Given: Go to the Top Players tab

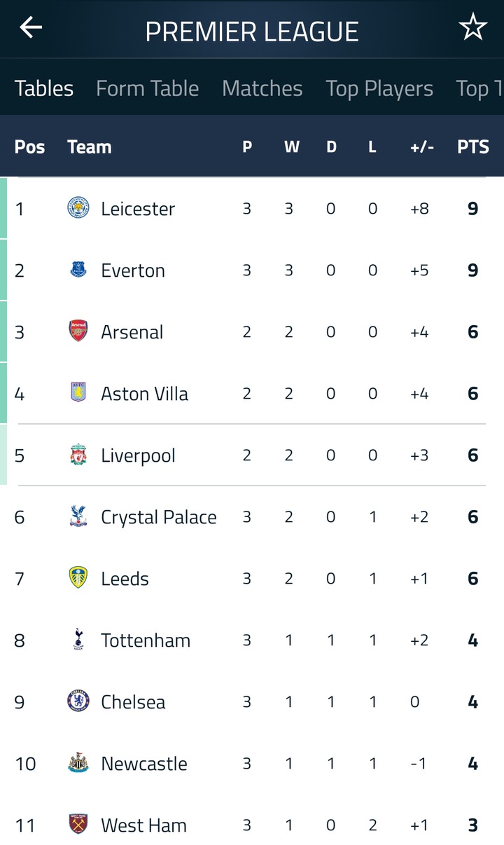Looking at the screenshot, I should tap(379, 88).
